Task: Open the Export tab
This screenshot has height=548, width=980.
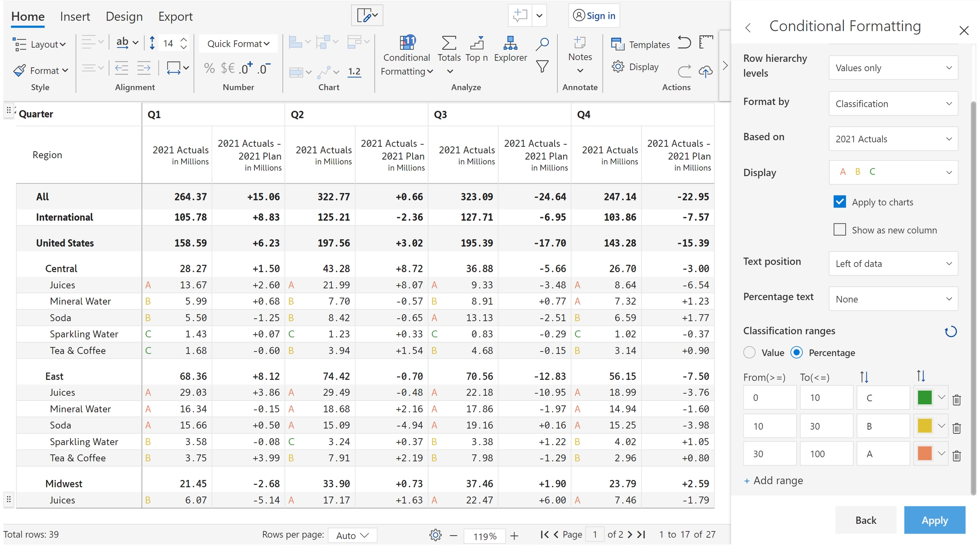Action: coord(175,17)
